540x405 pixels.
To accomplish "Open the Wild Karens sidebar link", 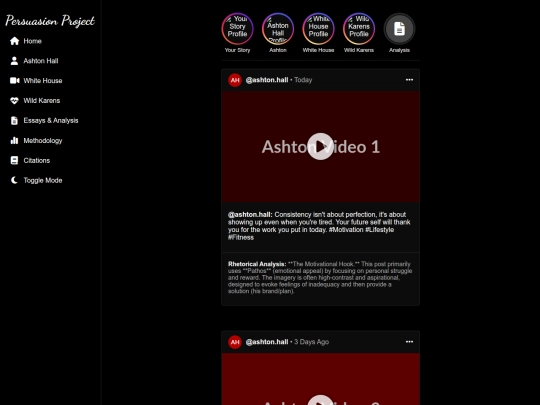I will pyautogui.click(x=42, y=101).
